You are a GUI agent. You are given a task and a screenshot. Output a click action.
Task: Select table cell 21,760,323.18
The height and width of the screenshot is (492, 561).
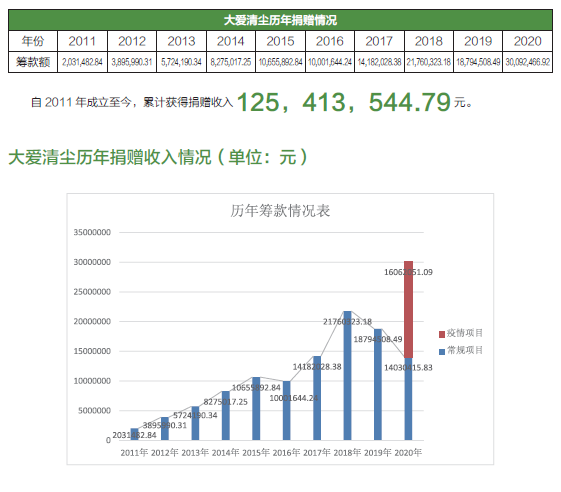(x=429, y=62)
